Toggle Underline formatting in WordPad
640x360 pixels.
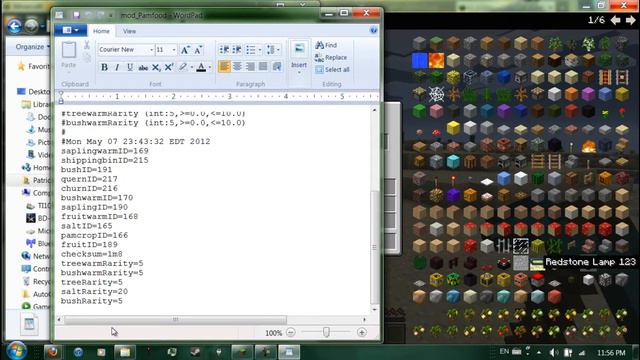tap(130, 67)
